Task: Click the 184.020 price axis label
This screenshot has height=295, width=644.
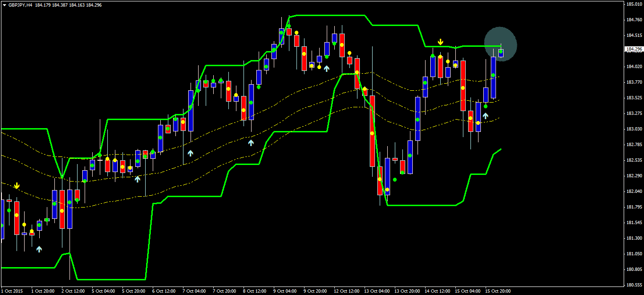Action: pyautogui.click(x=634, y=67)
